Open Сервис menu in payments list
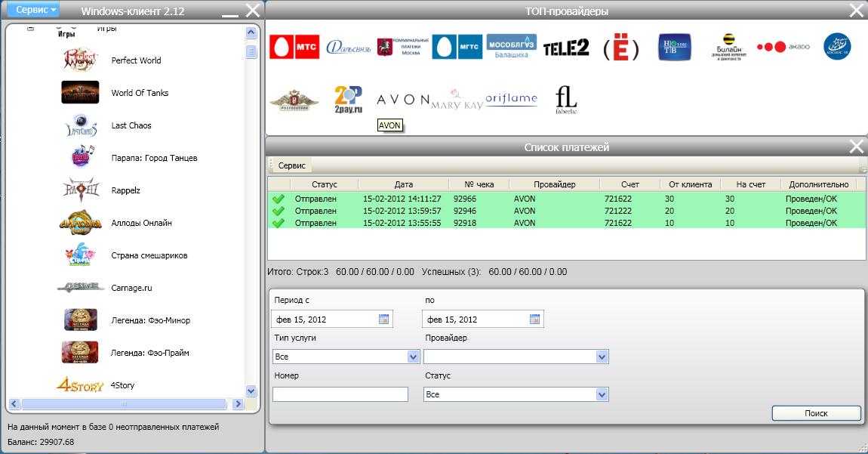This screenshot has height=454, width=868. pos(292,165)
